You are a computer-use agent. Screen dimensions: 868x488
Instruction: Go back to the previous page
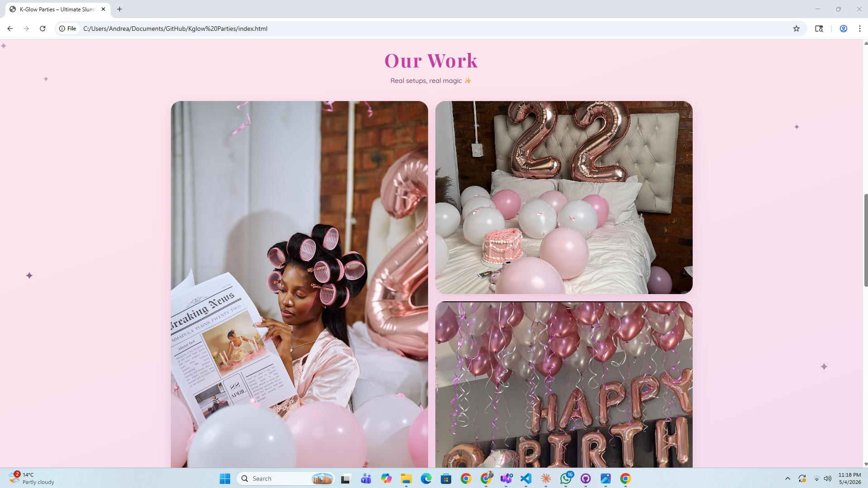pyautogui.click(x=10, y=29)
